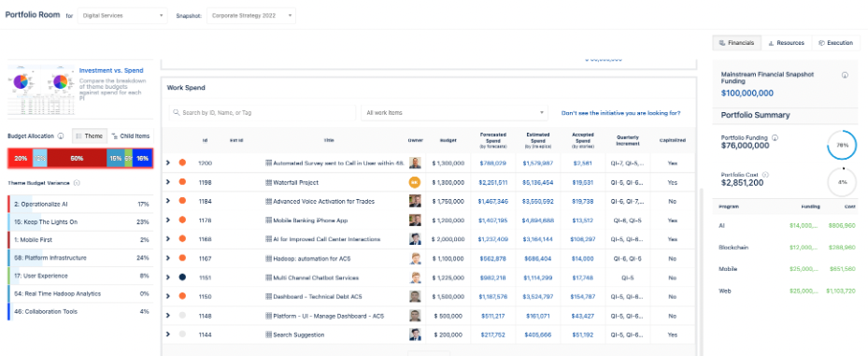Image resolution: width=868 pixels, height=356 pixels.
Task: Select the 46: Collaboration Tools theme
Action: [80, 312]
